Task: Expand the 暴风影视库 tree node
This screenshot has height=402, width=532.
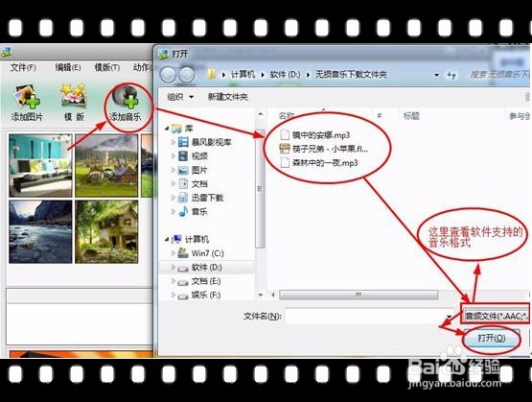Action: point(173,142)
